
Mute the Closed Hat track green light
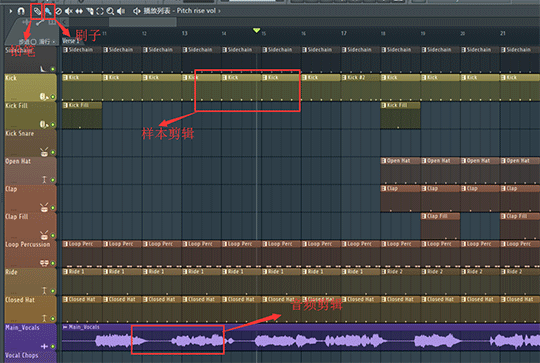[x=53, y=319]
